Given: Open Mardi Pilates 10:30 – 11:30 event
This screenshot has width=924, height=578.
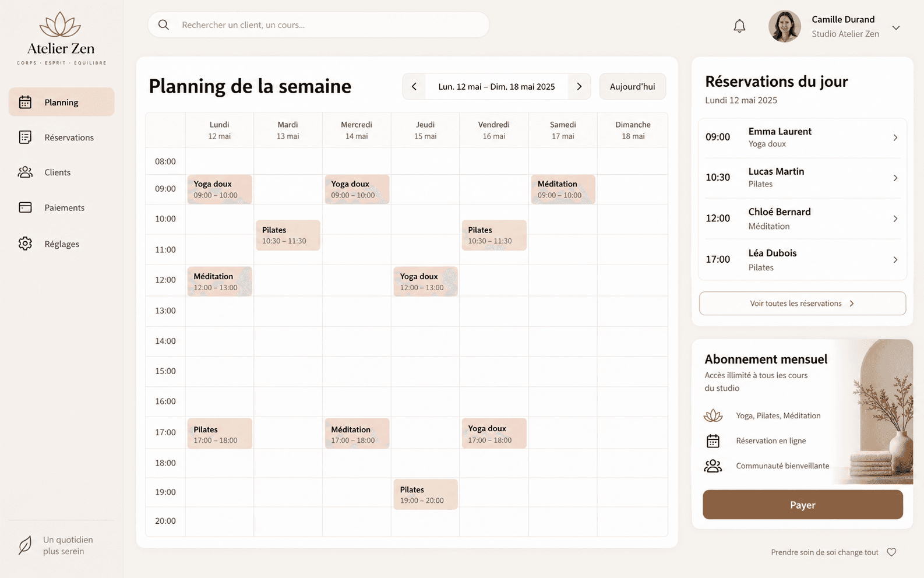Looking at the screenshot, I should [x=288, y=235].
